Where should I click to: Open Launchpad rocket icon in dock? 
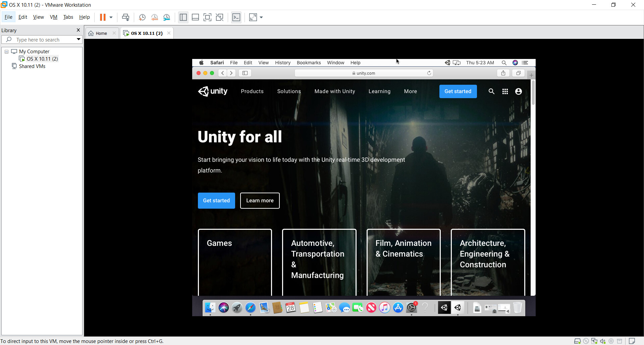click(237, 307)
